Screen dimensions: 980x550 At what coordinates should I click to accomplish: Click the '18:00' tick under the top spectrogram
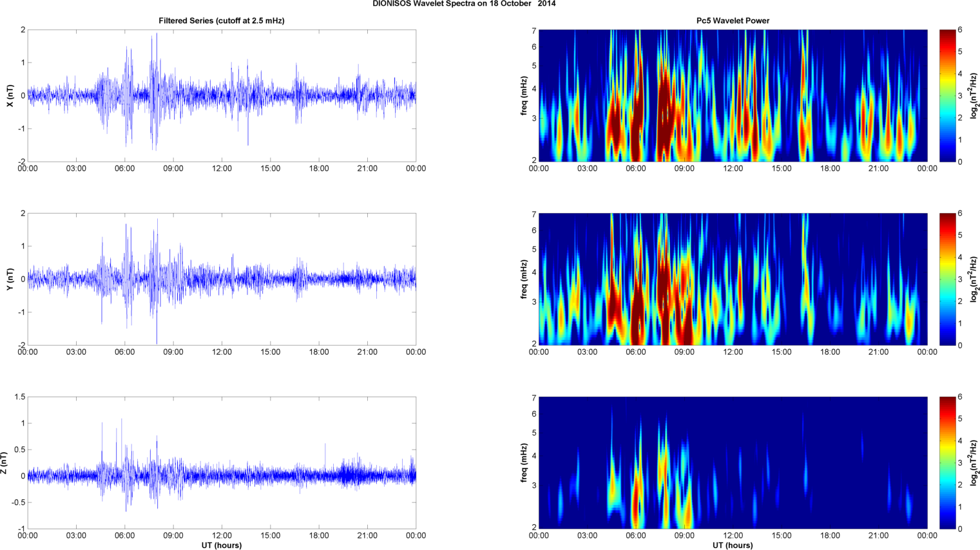830,169
